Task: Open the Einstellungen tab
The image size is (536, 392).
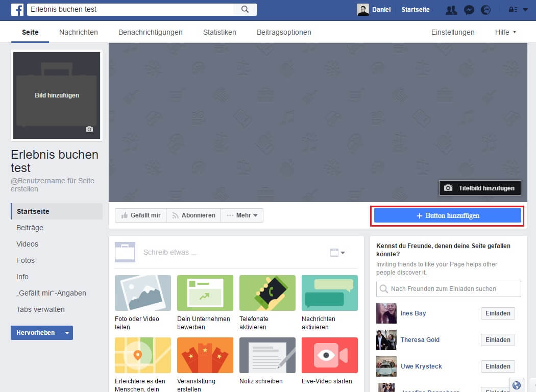Action: click(453, 32)
